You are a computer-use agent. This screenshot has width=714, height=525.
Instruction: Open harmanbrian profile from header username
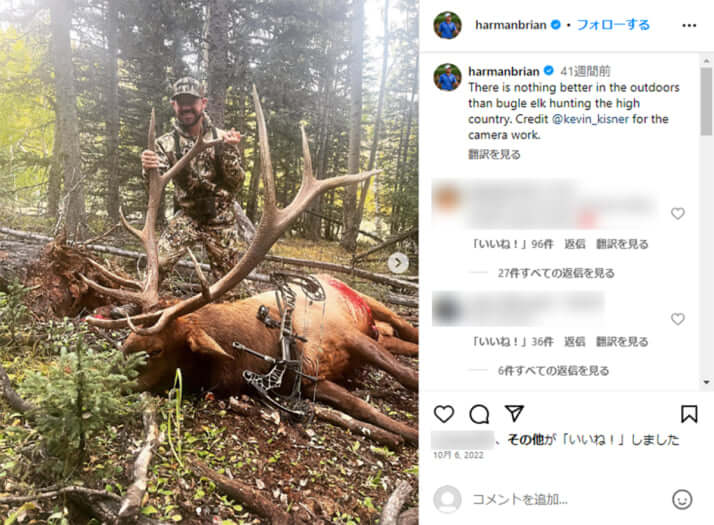pyautogui.click(x=510, y=25)
